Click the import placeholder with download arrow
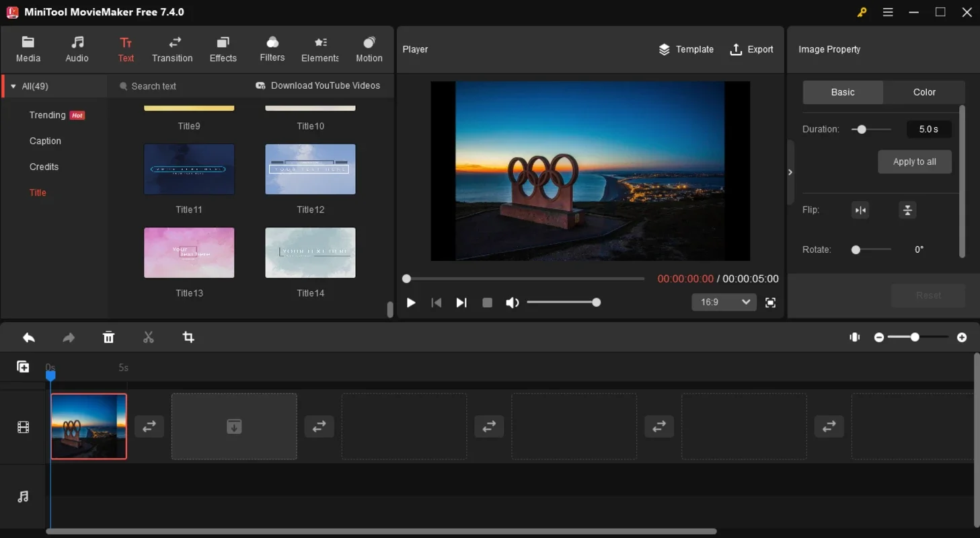Image resolution: width=980 pixels, height=538 pixels. [x=234, y=426]
